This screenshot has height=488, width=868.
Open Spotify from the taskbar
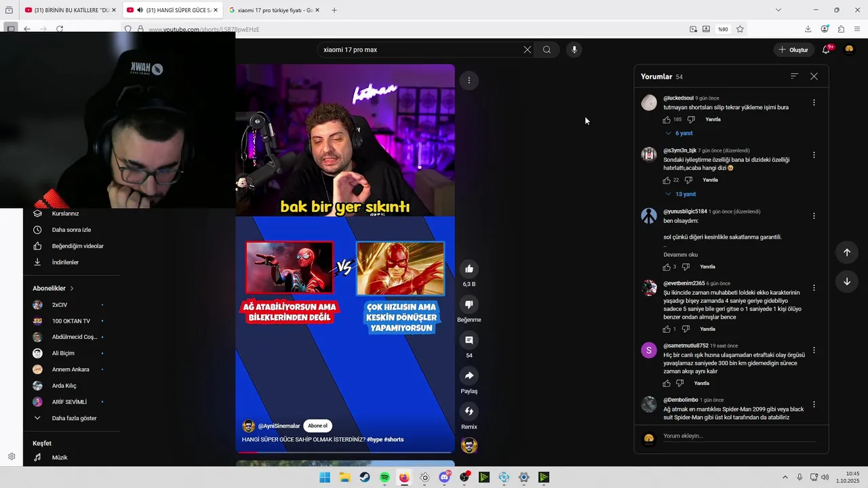[x=384, y=477]
